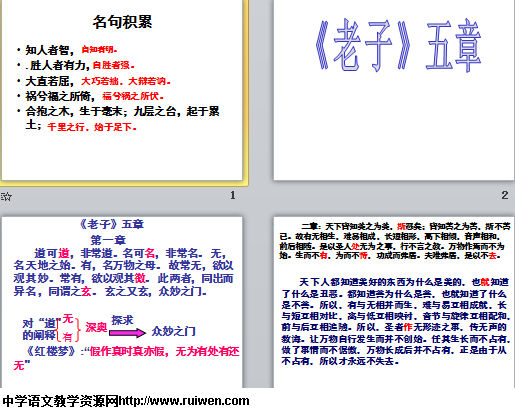Viewport: 515px width, 408px height.
Task: Click the 众妙之门 label after the arrow
Action: click(x=173, y=331)
